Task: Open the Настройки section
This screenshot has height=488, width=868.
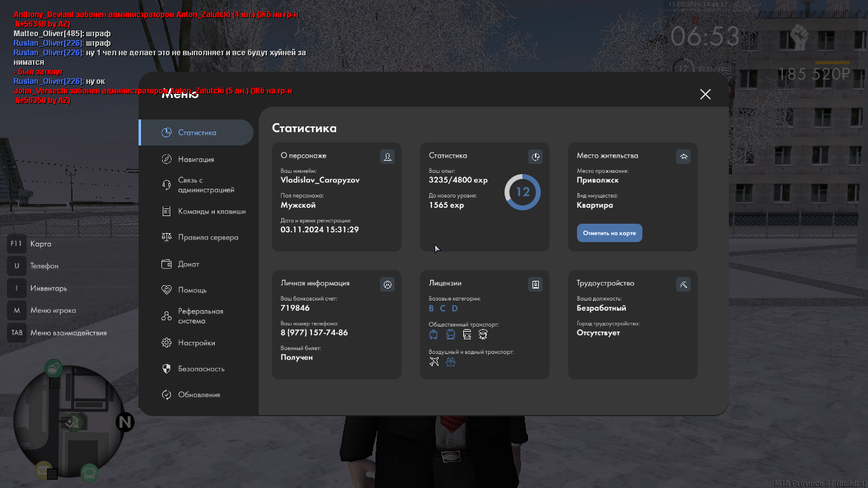Action: point(196,343)
